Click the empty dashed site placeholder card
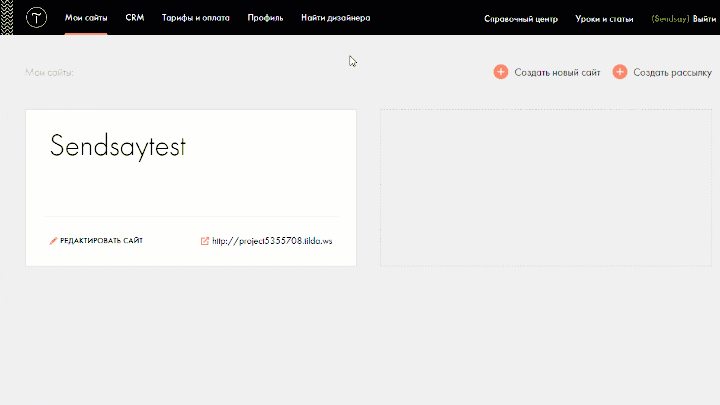The image size is (720, 405). click(545, 188)
